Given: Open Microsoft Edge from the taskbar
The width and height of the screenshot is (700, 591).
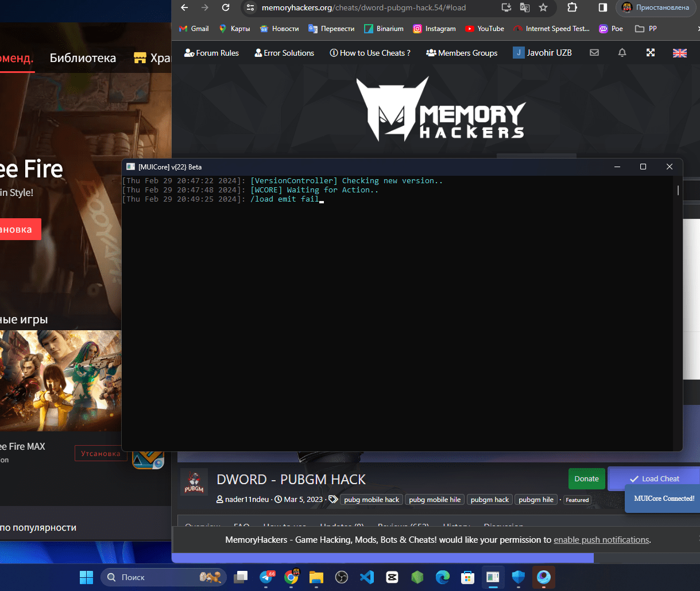Looking at the screenshot, I should click(443, 577).
